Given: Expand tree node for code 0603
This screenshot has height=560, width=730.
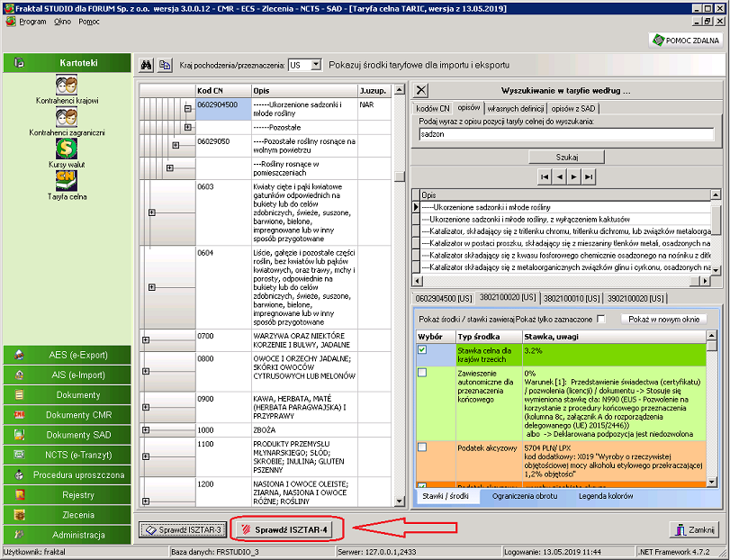Looking at the screenshot, I should 152,212.
